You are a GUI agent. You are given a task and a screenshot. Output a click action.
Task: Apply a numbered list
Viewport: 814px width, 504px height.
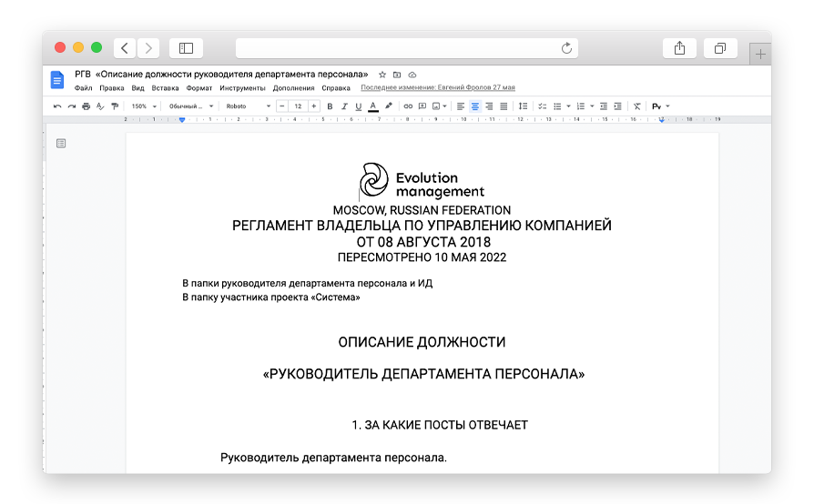pyautogui.click(x=581, y=106)
